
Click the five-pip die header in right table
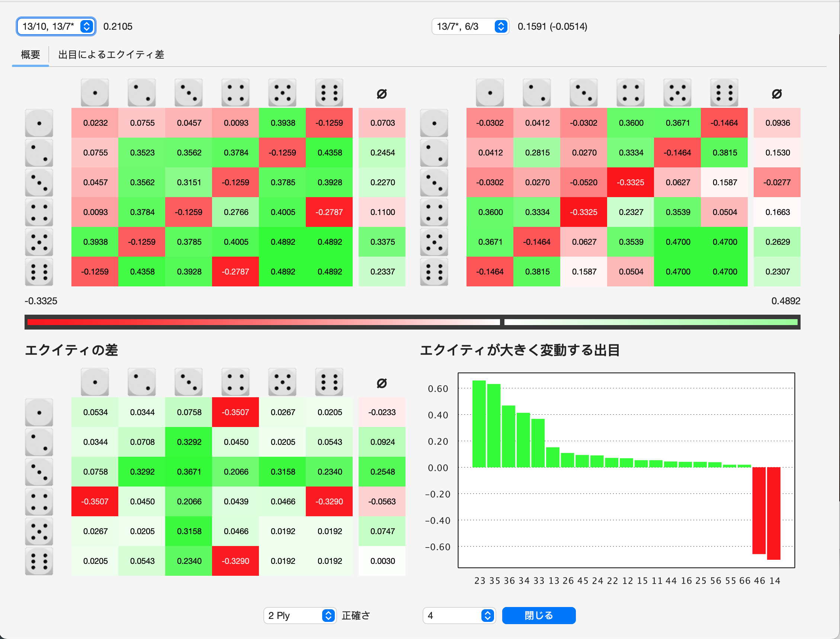click(677, 93)
